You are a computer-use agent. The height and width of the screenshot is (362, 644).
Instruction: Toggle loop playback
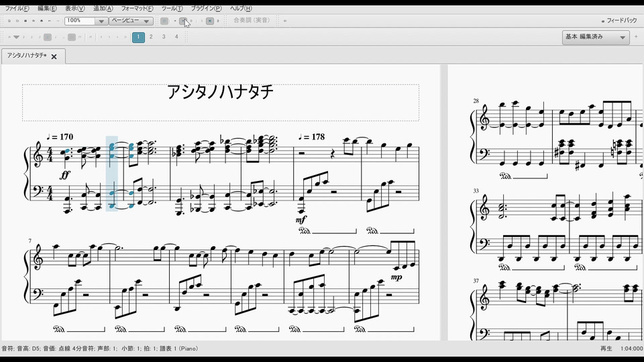coord(191,21)
